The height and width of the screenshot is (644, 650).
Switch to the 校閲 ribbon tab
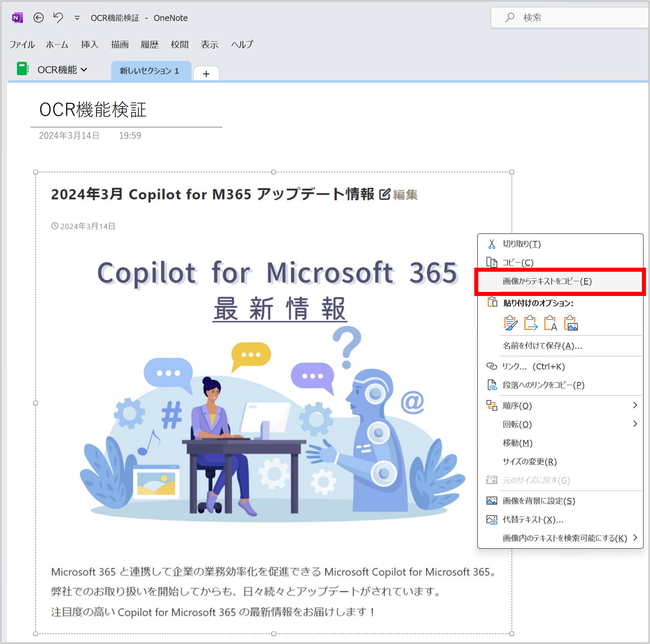tap(180, 44)
